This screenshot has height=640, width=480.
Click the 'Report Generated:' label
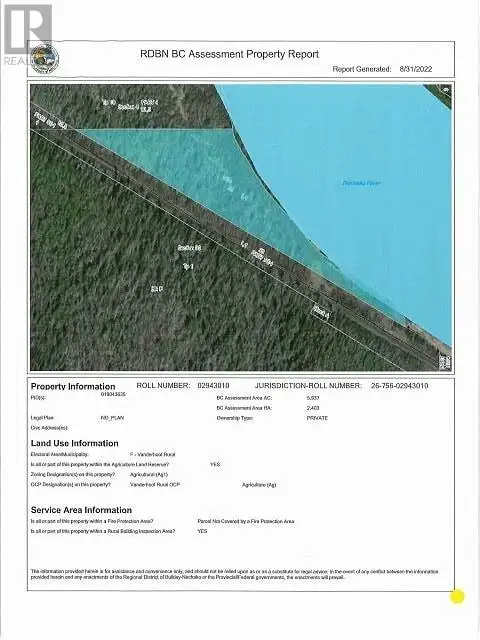[x=362, y=69]
